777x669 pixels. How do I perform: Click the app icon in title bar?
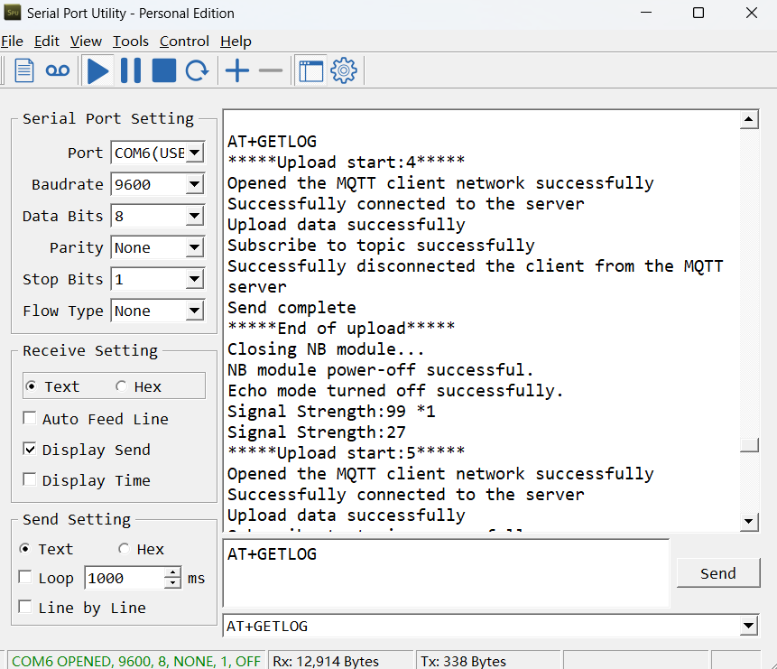click(12, 13)
